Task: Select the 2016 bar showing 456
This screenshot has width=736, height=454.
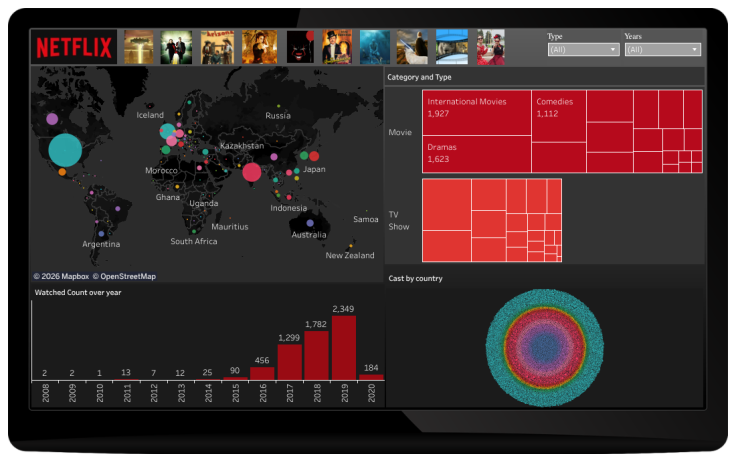Action: pos(262,374)
